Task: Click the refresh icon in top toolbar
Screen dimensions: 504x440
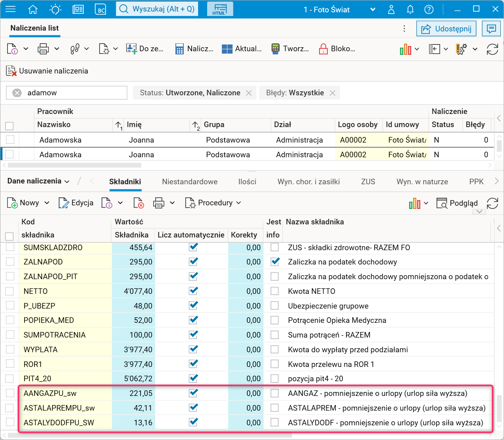Action: pos(492,49)
